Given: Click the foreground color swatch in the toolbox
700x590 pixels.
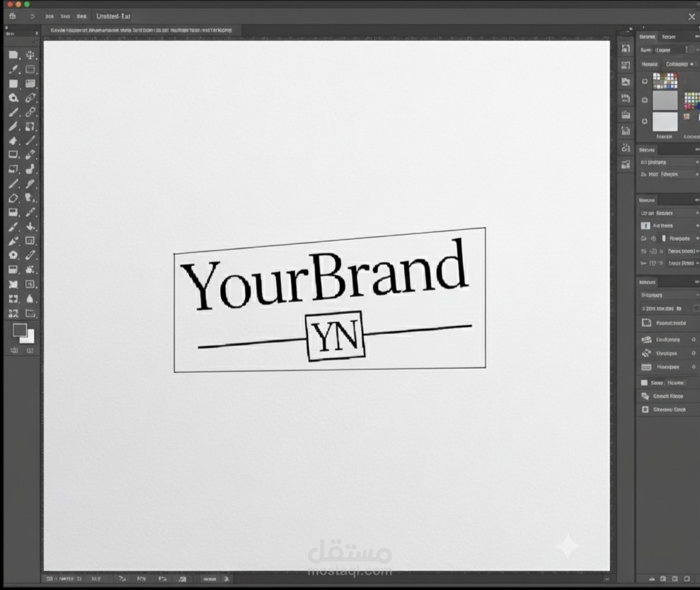Looking at the screenshot, I should tap(19, 330).
